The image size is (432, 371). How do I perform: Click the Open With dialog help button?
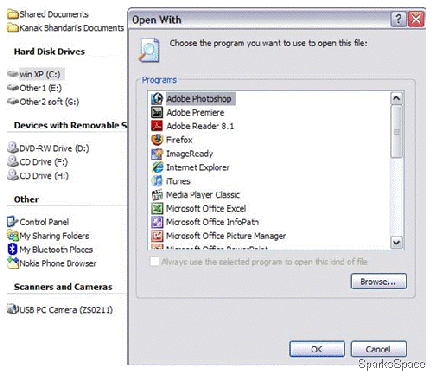[398, 19]
